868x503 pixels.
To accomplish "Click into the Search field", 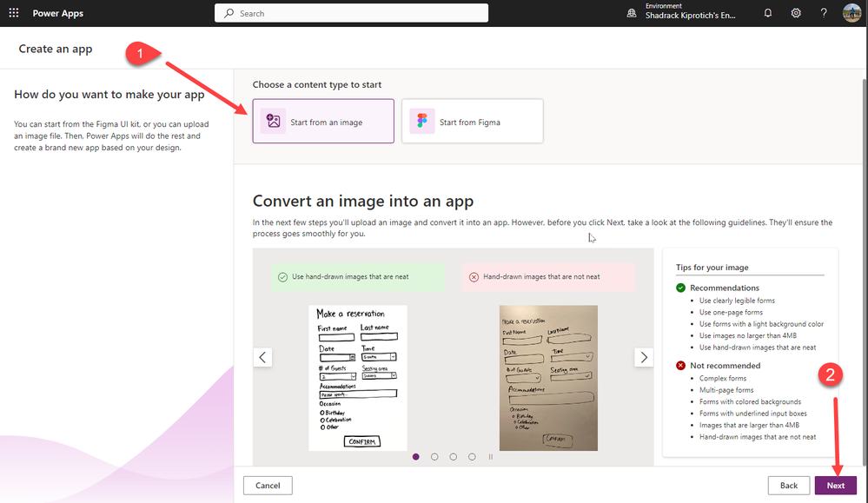I will [352, 13].
